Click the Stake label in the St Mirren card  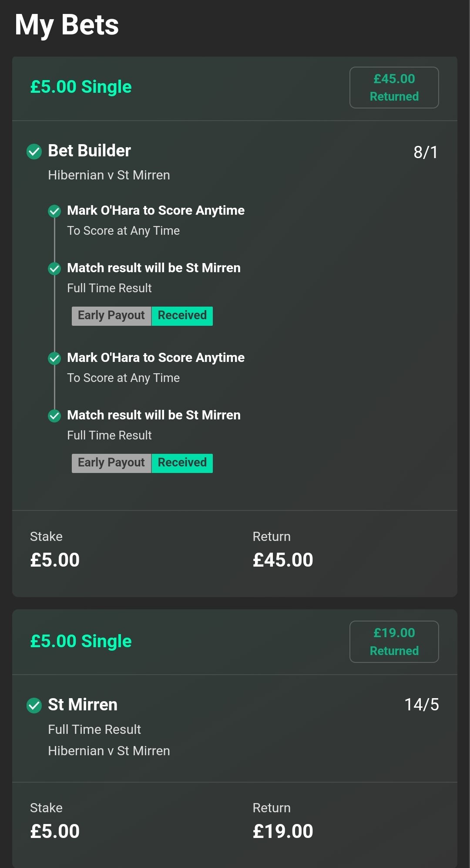point(46,808)
